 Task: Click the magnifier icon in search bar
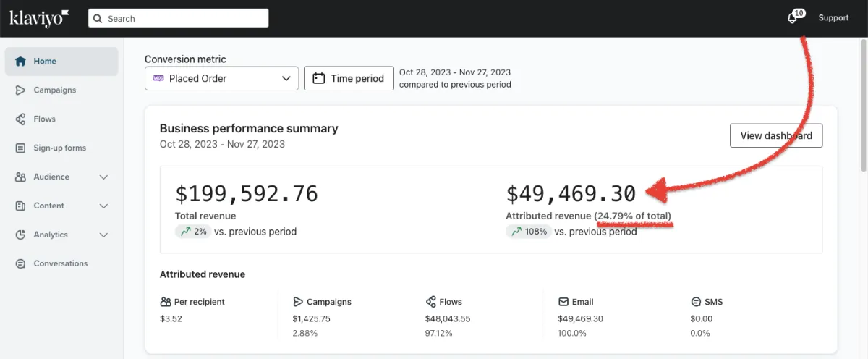(98, 19)
